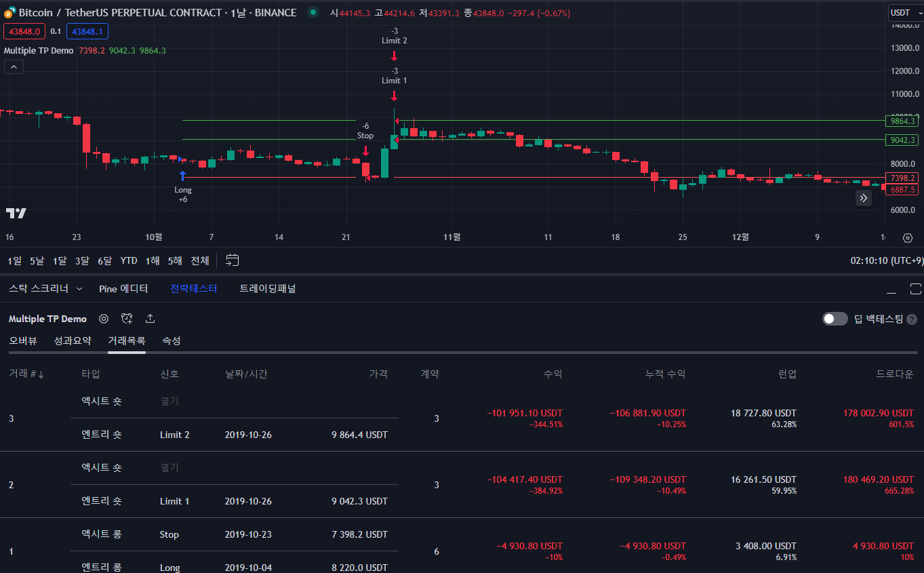The width and height of the screenshot is (924, 573).
Task: Click the green 9864.3 price label
Action: (902, 121)
